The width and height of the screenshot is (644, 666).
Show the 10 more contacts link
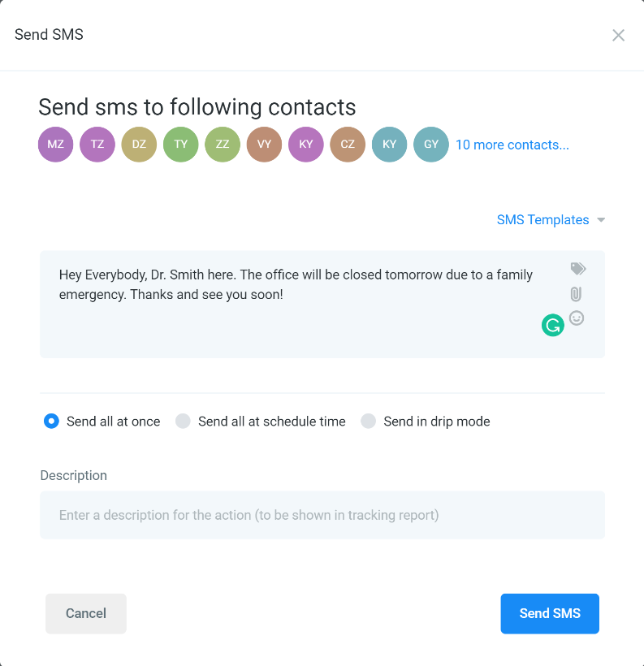(512, 145)
